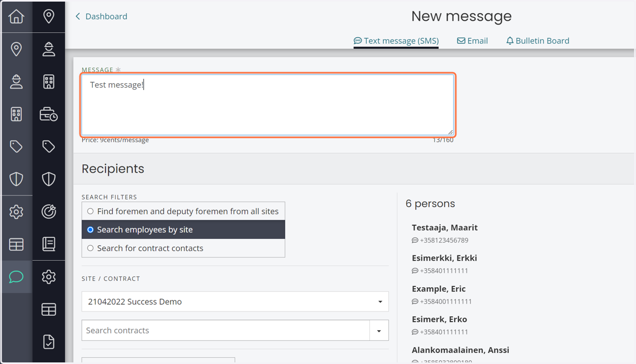Click phone number +3584001111111
Image resolution: width=636 pixels, height=364 pixels.
click(x=446, y=301)
